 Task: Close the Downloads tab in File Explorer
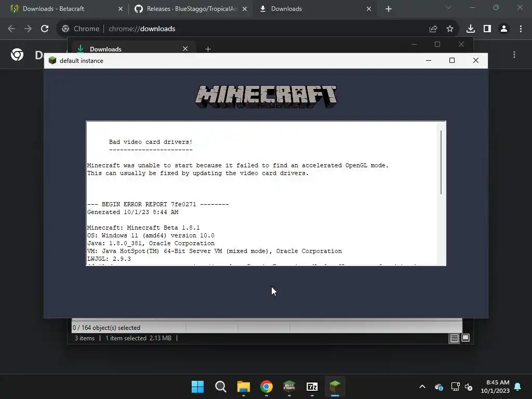click(x=185, y=49)
